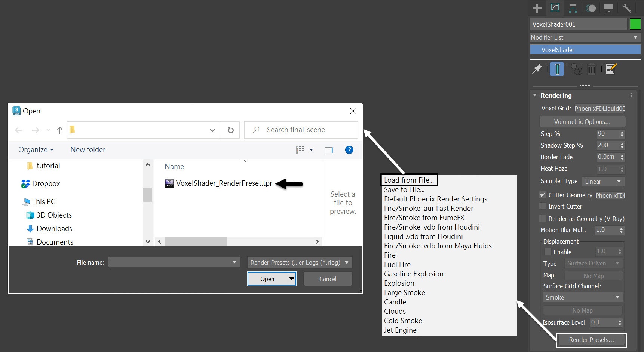Viewport: 644px width, 352px height.
Task: Click the Open button split arrow
Action: click(292, 279)
